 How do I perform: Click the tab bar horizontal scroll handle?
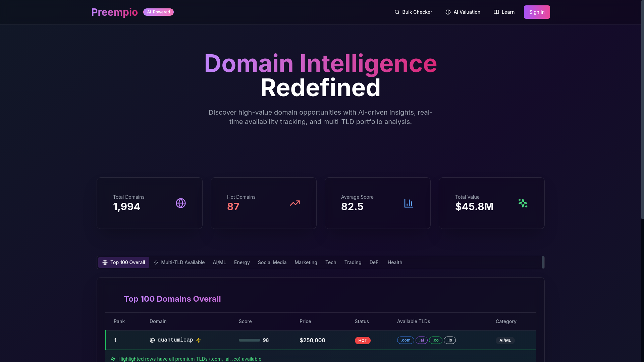pos(543,262)
